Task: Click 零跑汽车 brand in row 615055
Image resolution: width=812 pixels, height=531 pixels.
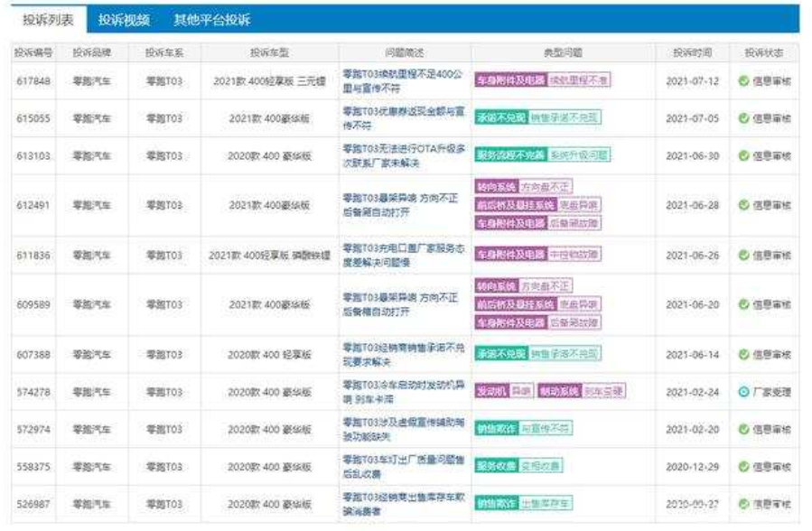Action: pyautogui.click(x=91, y=118)
